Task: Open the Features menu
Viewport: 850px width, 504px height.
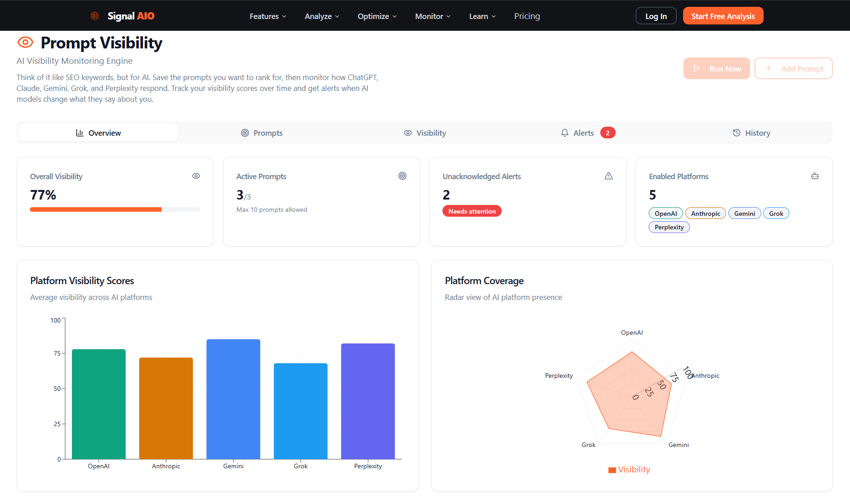Action: pyautogui.click(x=268, y=16)
